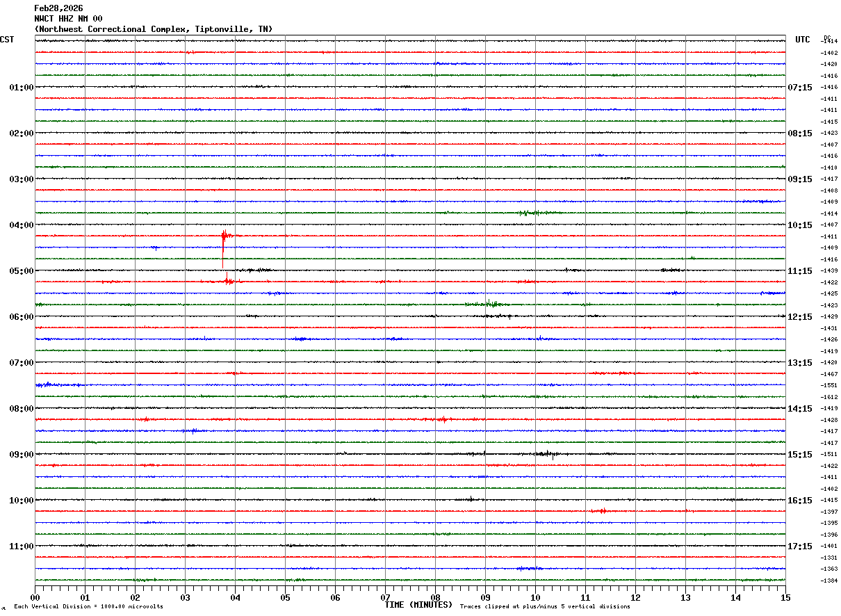Click minute label 10 on the time axis

(535, 597)
